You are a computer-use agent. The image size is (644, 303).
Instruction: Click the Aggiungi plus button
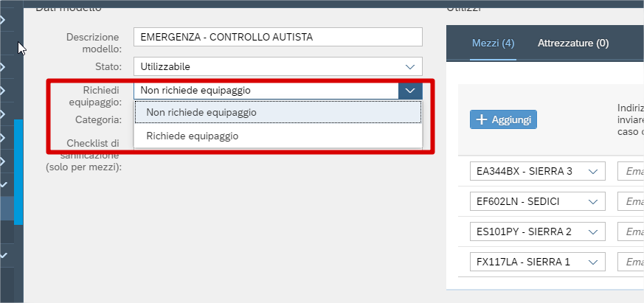(503, 119)
